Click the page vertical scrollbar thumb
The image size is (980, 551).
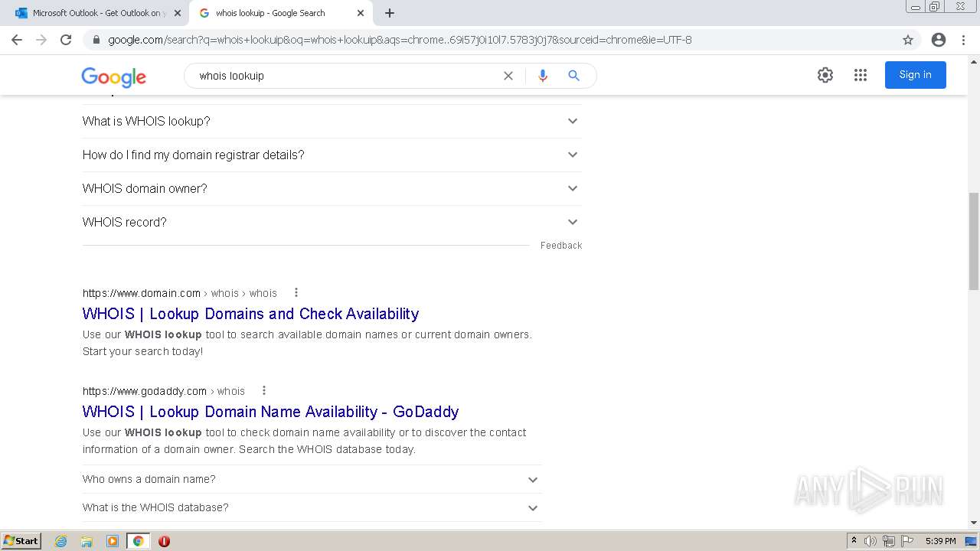[x=974, y=241]
